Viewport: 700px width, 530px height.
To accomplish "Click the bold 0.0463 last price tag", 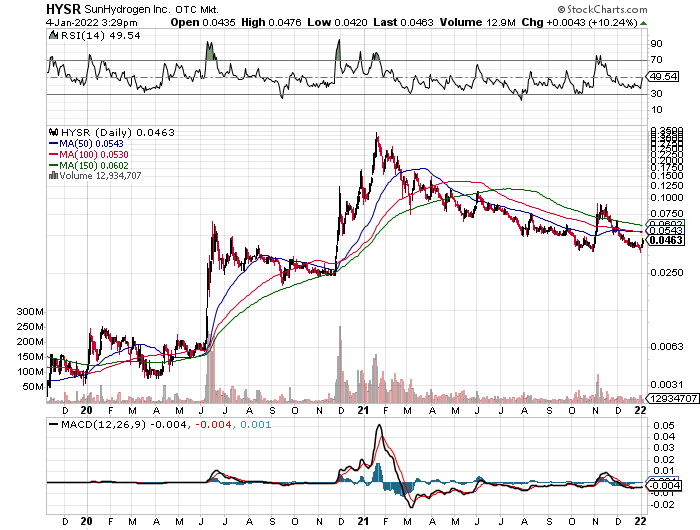I will click(x=666, y=241).
